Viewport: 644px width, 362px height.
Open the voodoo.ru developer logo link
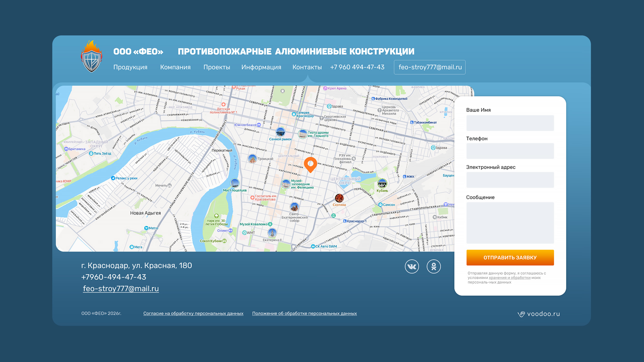pos(539,314)
